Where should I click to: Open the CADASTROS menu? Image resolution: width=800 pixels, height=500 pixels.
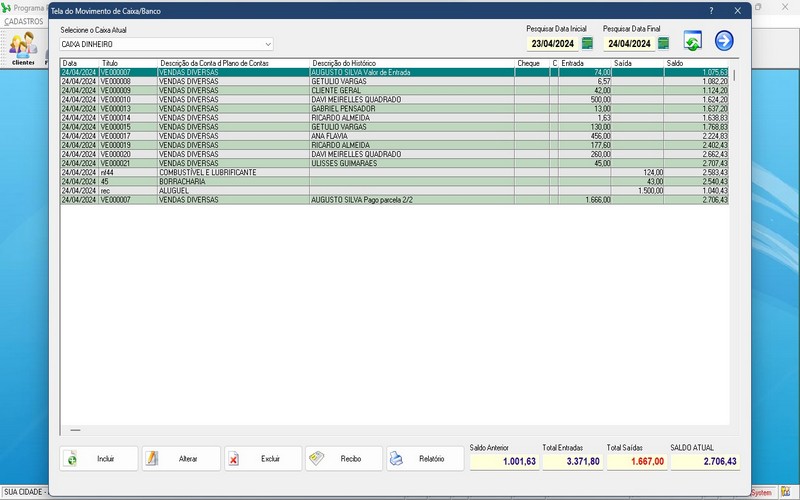(24, 21)
